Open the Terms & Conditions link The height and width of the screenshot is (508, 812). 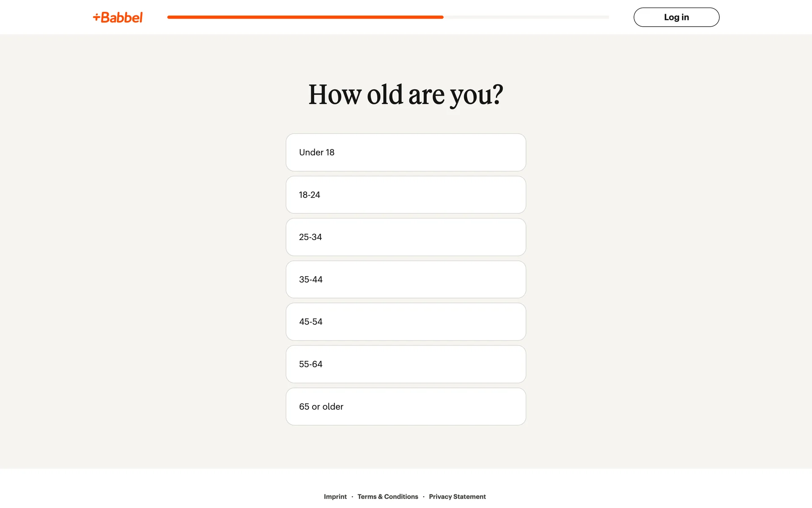point(387,497)
